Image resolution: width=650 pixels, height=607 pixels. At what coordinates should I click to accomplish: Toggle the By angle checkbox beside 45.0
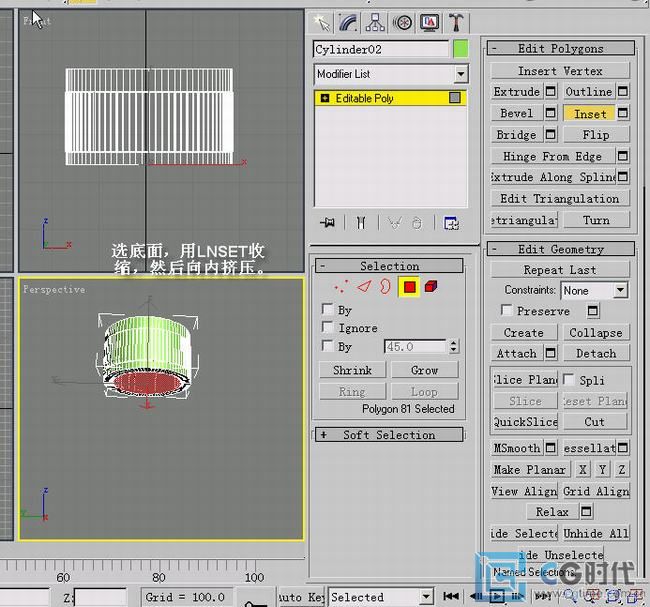(327, 345)
